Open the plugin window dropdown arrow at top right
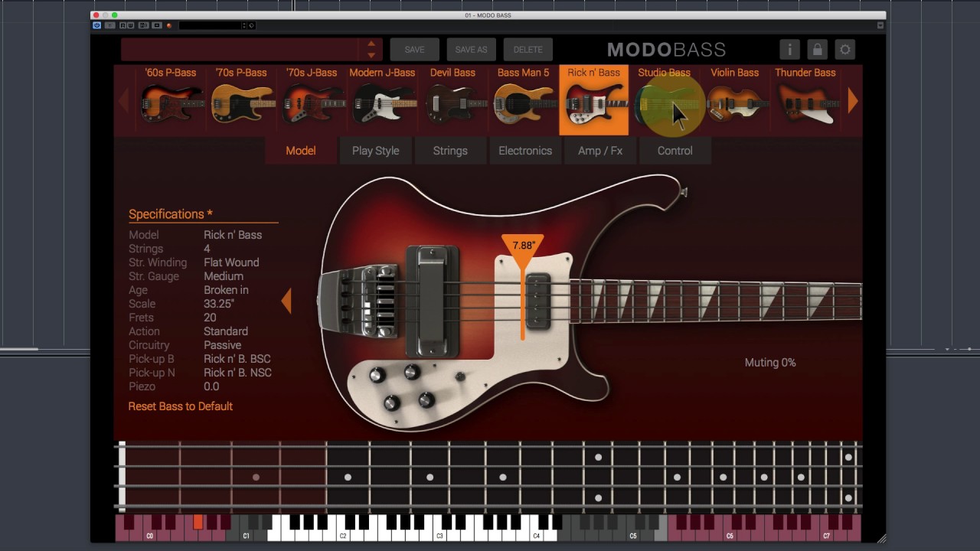This screenshot has height=551, width=980. click(880, 25)
